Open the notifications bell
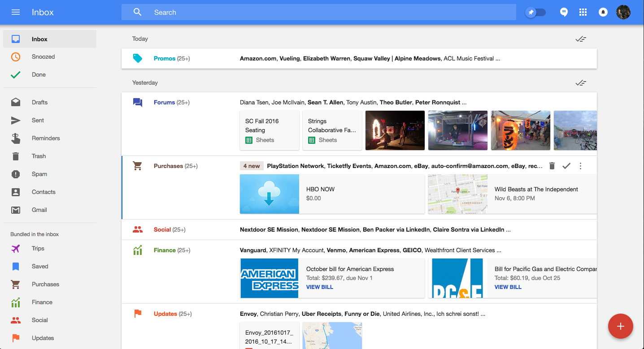Screen dimensions: 644x349 click(x=603, y=12)
